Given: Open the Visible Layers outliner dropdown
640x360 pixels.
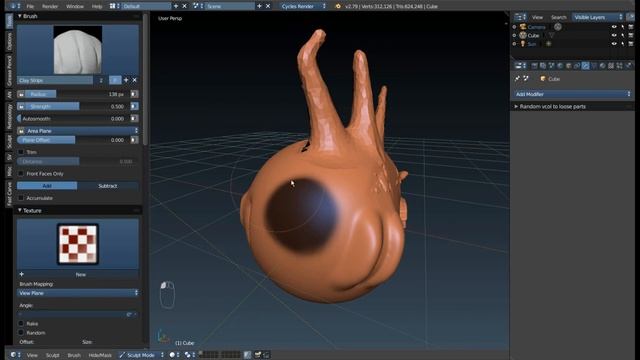Looking at the screenshot, I should (x=598, y=17).
